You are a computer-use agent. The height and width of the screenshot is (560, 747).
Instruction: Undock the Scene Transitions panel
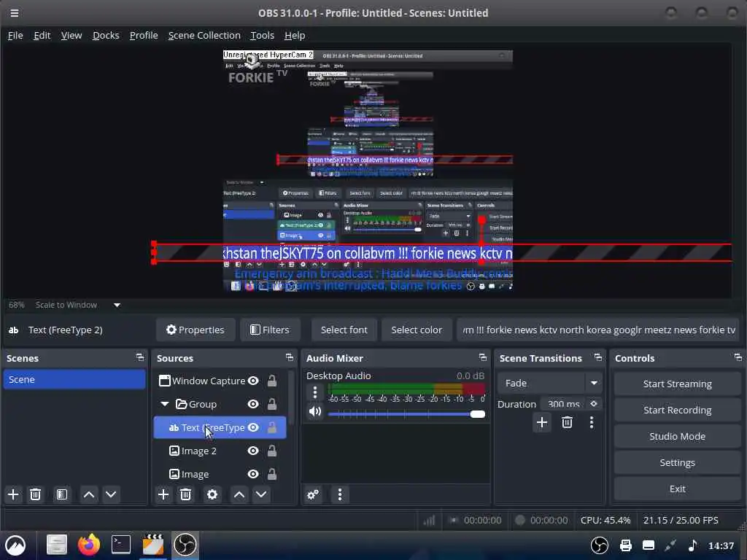[x=598, y=357]
